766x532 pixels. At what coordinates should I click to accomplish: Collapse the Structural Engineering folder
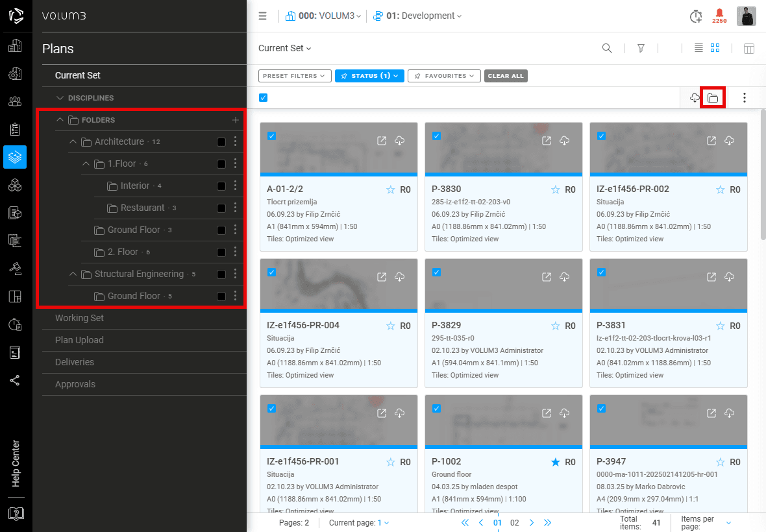73,274
